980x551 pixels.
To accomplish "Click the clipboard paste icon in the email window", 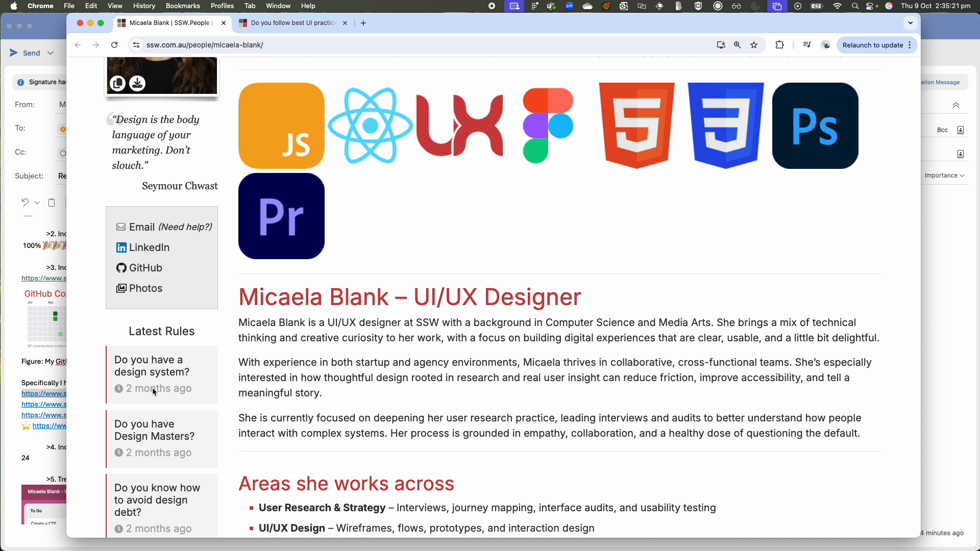I will [52, 203].
